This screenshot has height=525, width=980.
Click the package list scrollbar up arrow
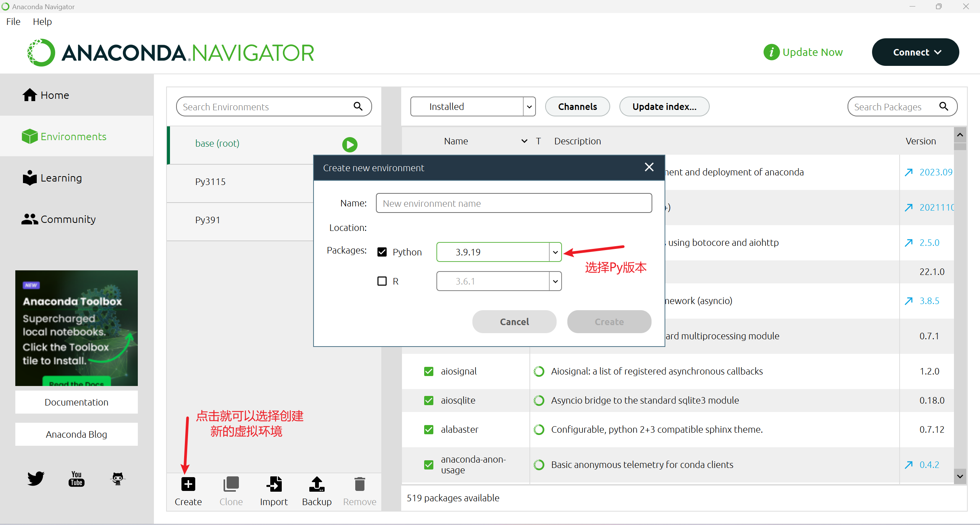[960, 135]
